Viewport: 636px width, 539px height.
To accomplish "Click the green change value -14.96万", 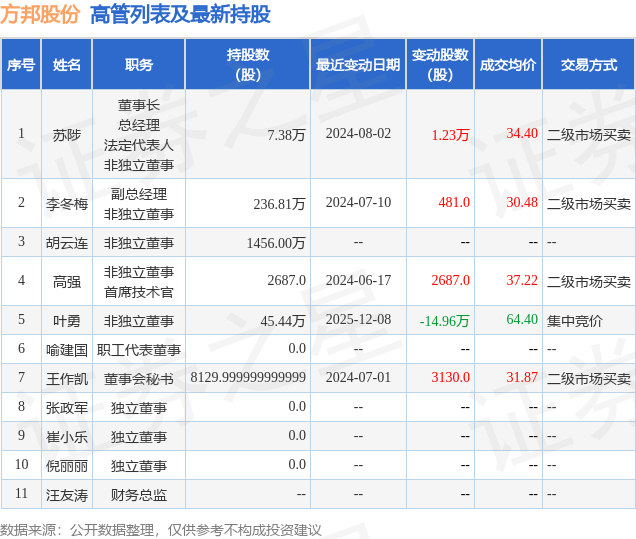I will (444, 321).
